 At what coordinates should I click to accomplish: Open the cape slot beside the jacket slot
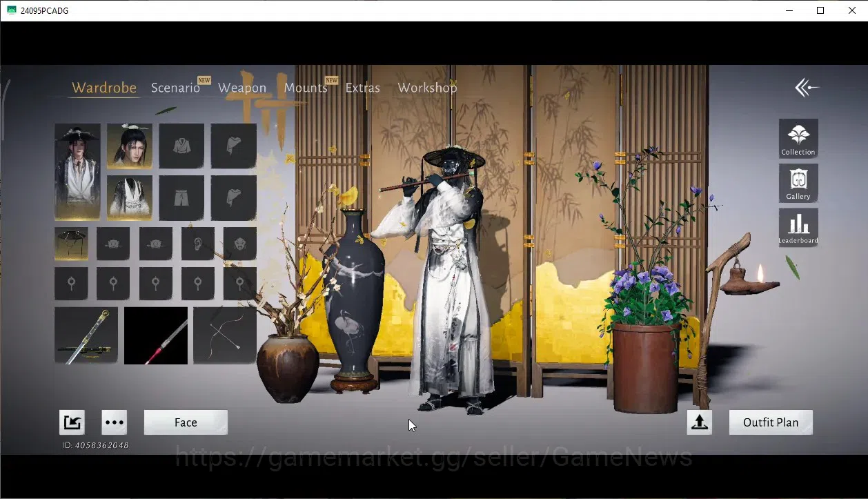click(233, 146)
